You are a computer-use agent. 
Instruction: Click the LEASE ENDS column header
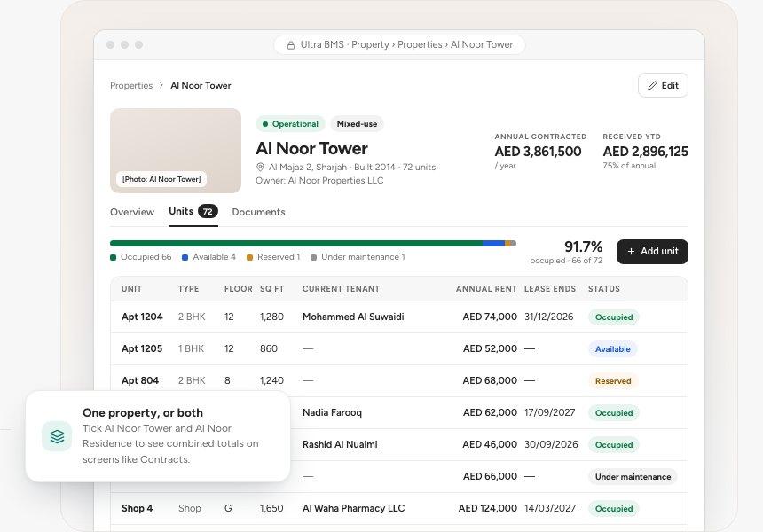550,289
